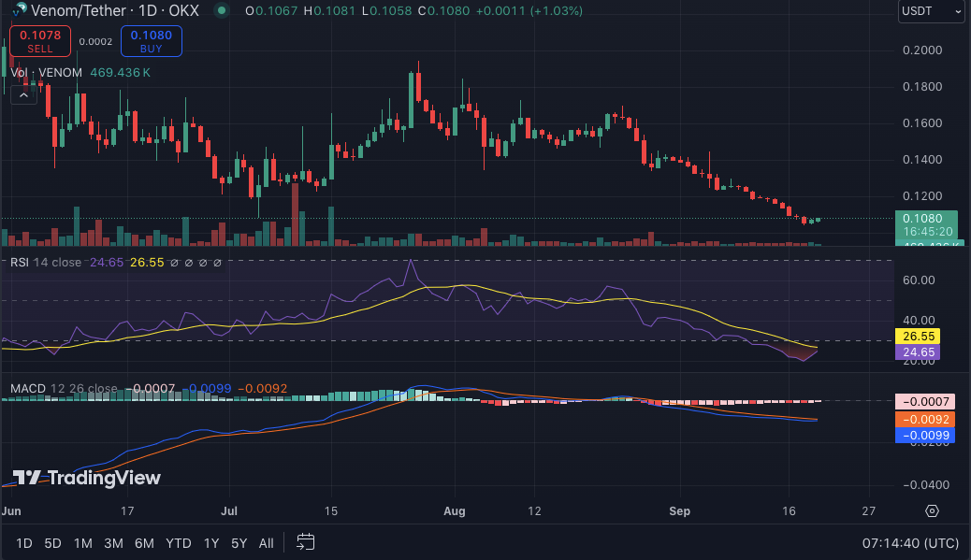971x560 pixels.
Task: Click the Venom symbol logo icon
Action: coord(20,10)
